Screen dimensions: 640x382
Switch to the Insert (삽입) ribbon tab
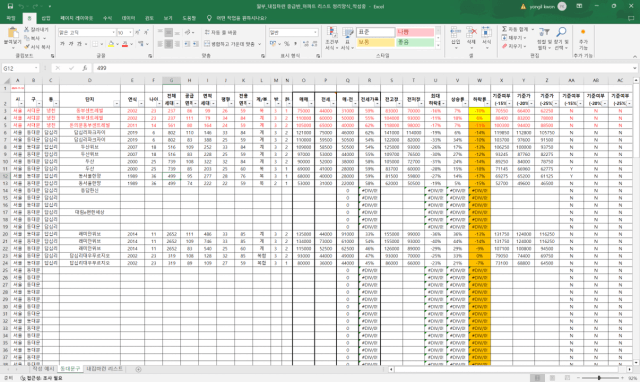(46, 18)
